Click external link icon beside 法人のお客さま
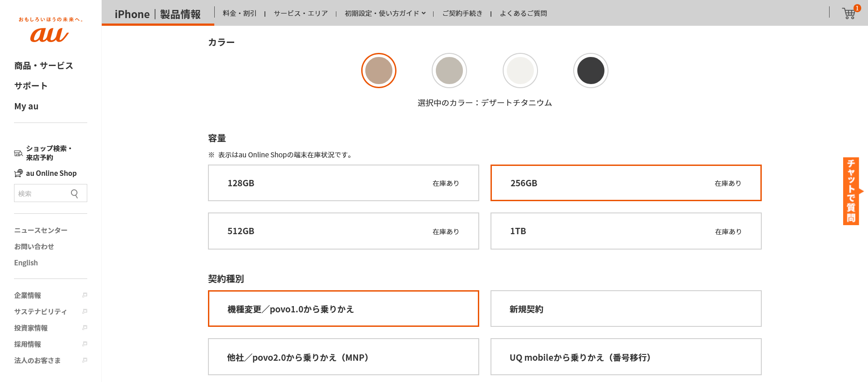Viewport: 868px width, 382px height. click(85, 360)
